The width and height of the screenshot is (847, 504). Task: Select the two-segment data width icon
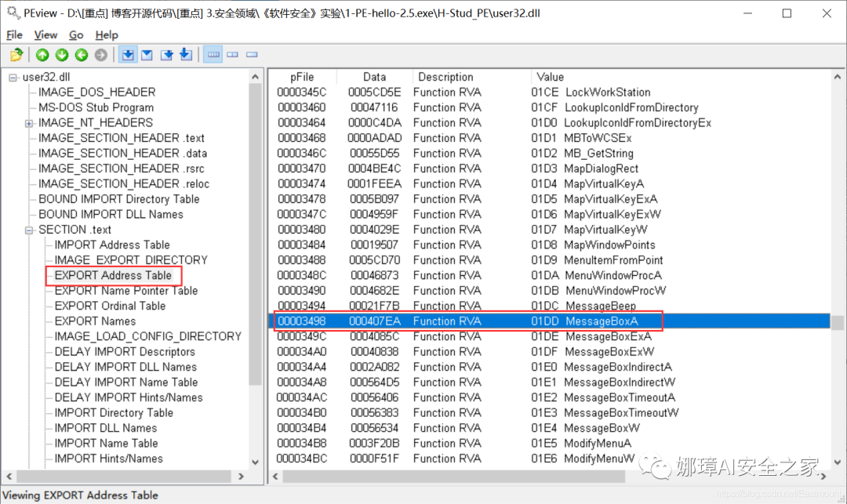pyautogui.click(x=233, y=55)
